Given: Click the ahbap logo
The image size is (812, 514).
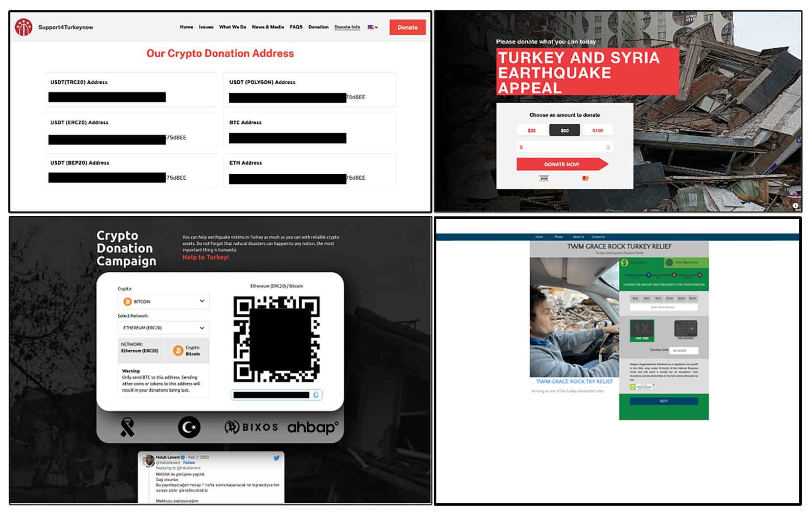Looking at the screenshot, I should (313, 427).
